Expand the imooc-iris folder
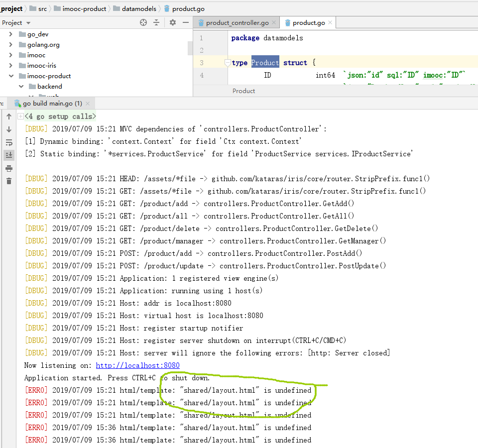This screenshot has height=448, width=478. click(10, 65)
